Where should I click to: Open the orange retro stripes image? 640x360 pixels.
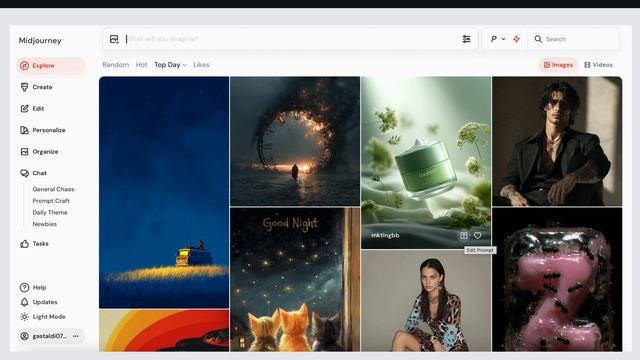164,330
